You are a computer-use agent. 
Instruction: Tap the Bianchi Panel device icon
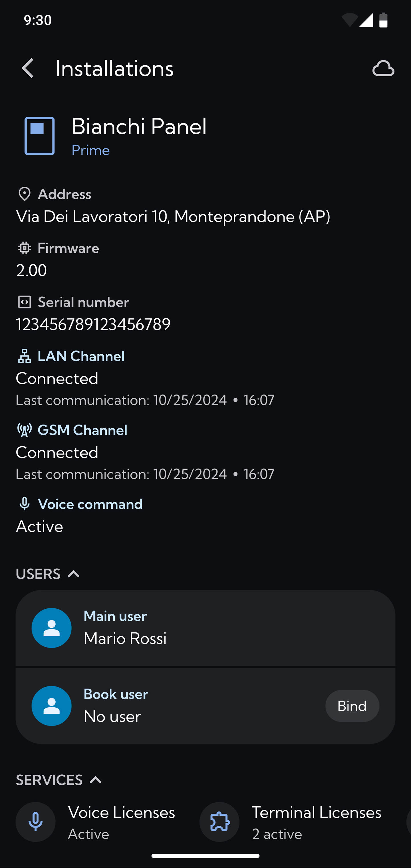click(39, 136)
